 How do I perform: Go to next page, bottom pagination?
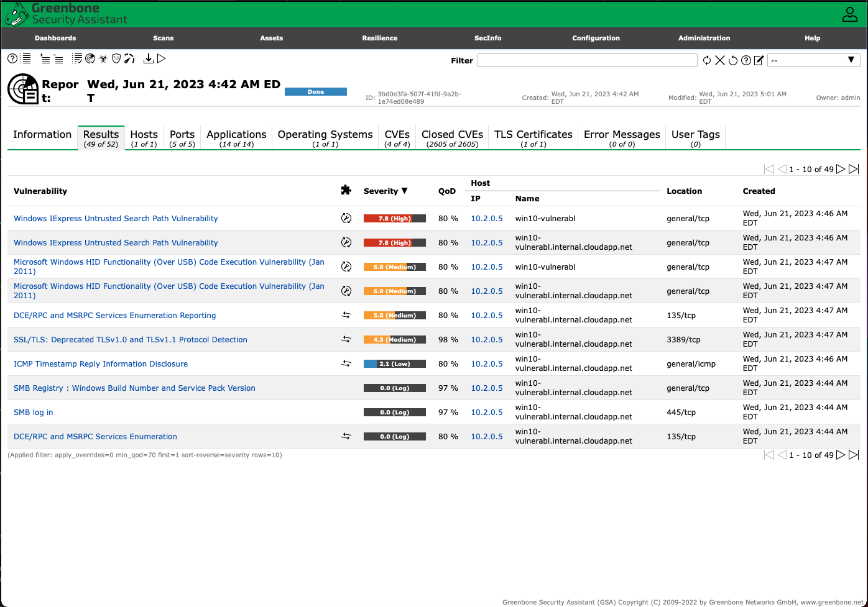(x=841, y=455)
